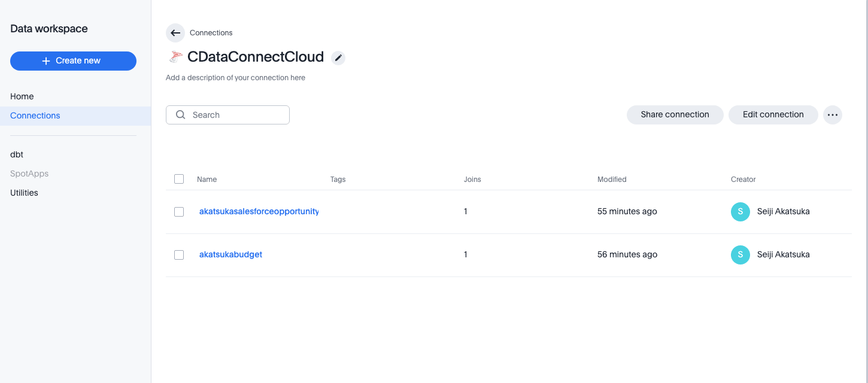This screenshot has width=868, height=383.
Task: Click the plus Create new button
Action: pyautogui.click(x=73, y=61)
